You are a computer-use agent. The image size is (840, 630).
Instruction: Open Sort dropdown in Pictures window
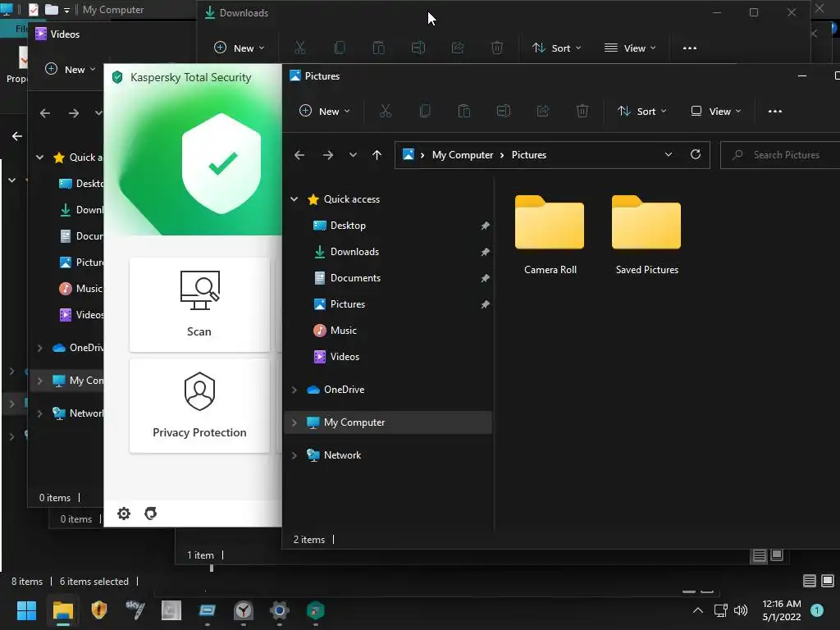[x=641, y=111]
